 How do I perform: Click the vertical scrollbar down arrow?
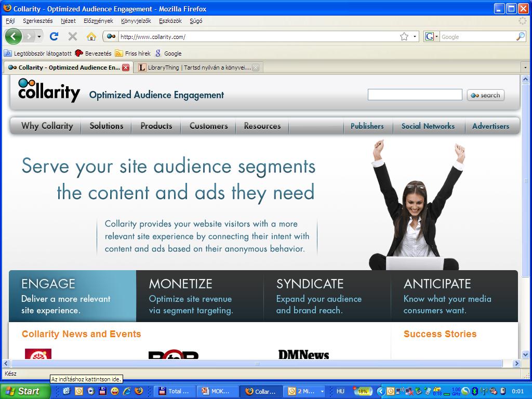point(526,355)
